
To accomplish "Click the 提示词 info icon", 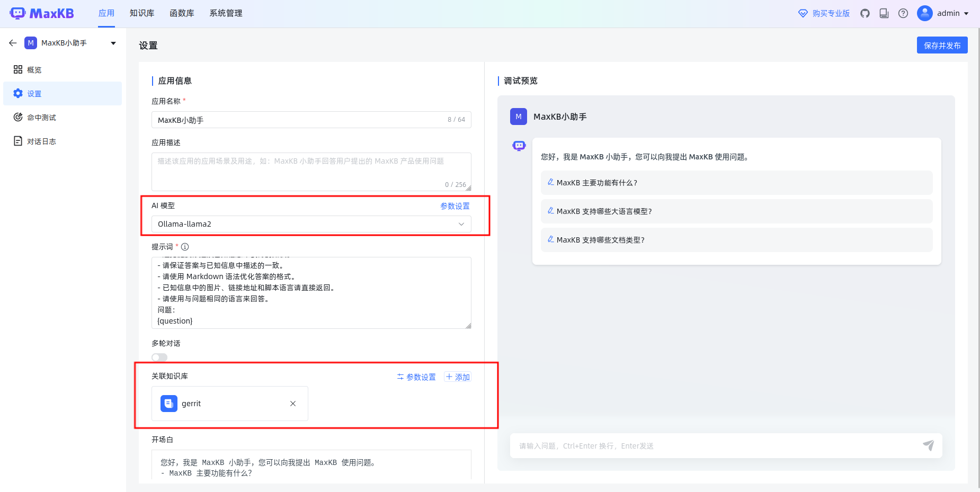I will (185, 247).
